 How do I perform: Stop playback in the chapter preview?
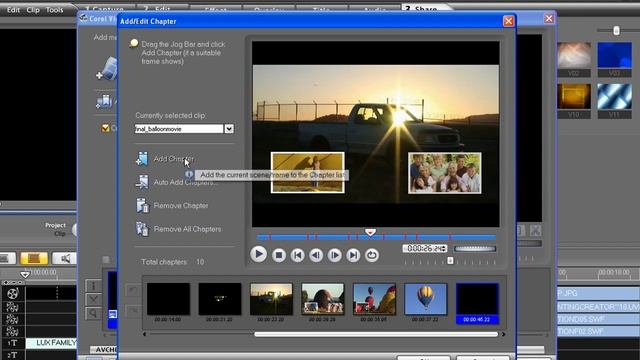pos(279,256)
